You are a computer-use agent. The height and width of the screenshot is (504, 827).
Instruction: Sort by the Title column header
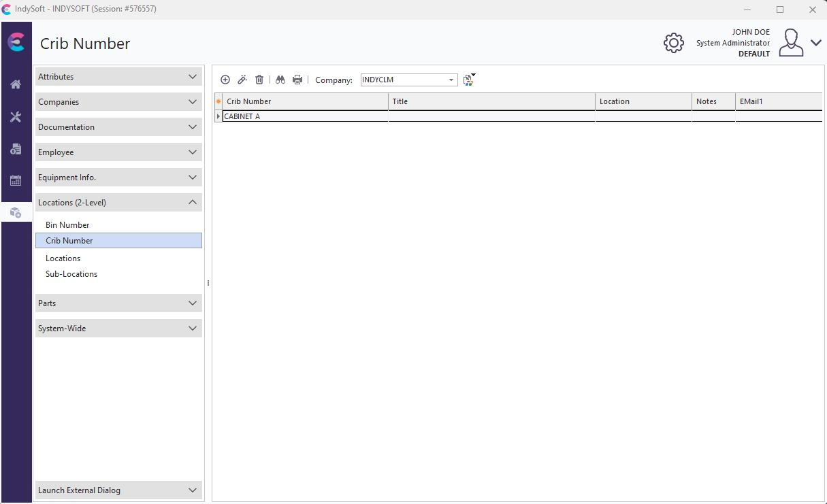coord(491,101)
